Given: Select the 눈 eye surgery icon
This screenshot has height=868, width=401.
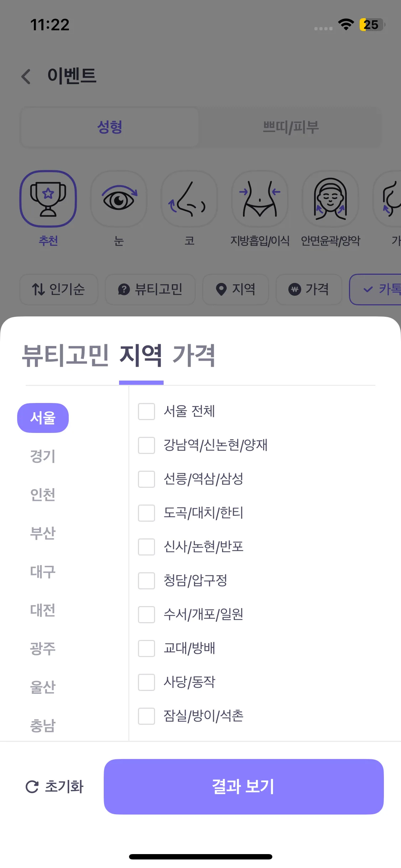Looking at the screenshot, I should coord(119,199).
